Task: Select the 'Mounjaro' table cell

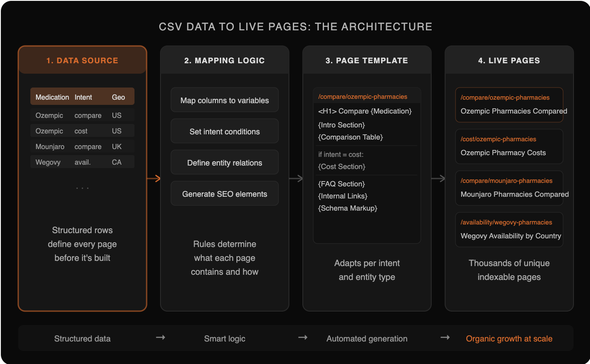Action: 50,146
